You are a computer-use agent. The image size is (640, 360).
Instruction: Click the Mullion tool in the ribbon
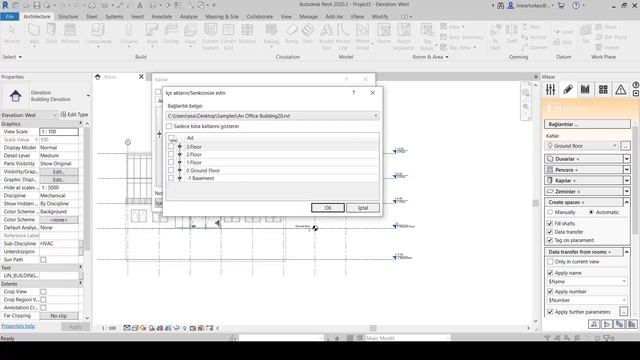247,33
